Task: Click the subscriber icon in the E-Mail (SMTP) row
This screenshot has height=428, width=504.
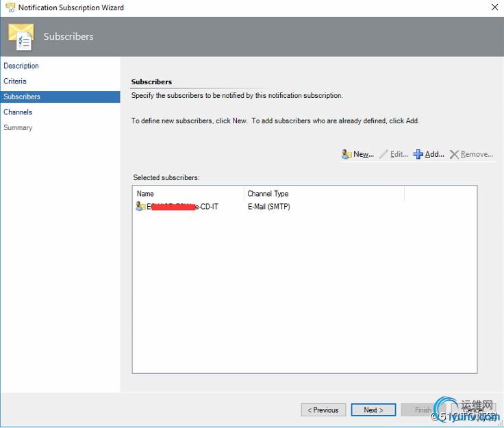Action: click(140, 206)
